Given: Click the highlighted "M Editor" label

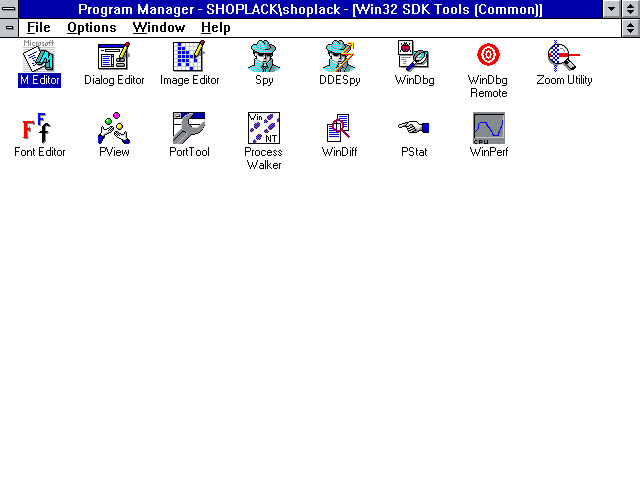Looking at the screenshot, I should (40, 80).
